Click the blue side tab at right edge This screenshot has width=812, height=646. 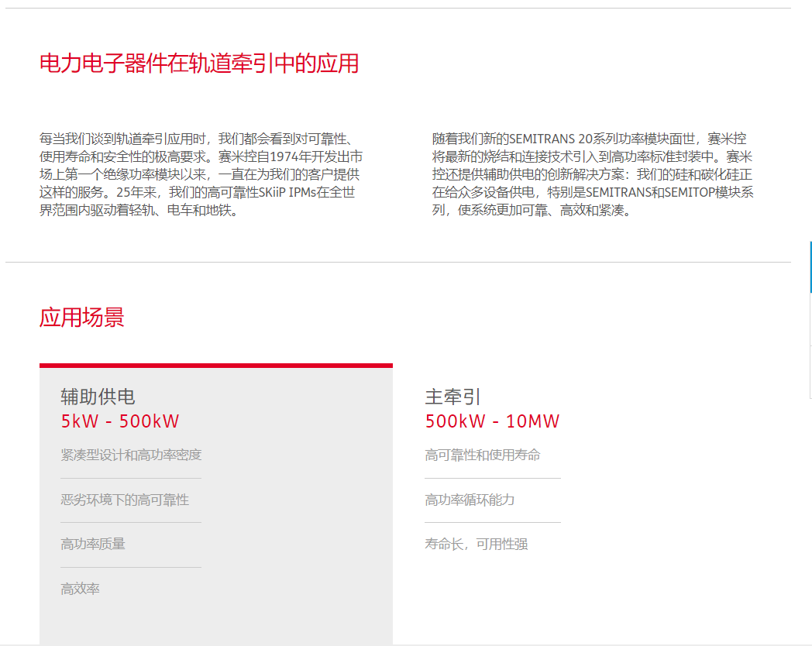point(810,267)
